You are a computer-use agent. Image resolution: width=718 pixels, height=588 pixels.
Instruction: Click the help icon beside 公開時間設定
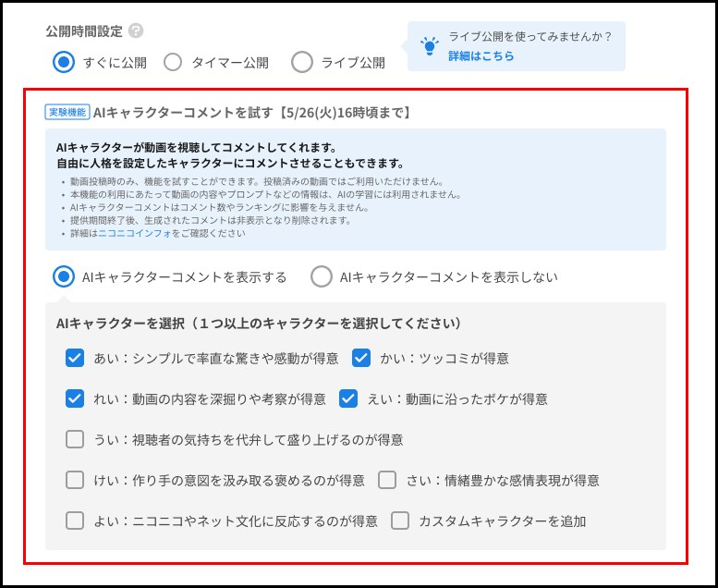pos(137,31)
